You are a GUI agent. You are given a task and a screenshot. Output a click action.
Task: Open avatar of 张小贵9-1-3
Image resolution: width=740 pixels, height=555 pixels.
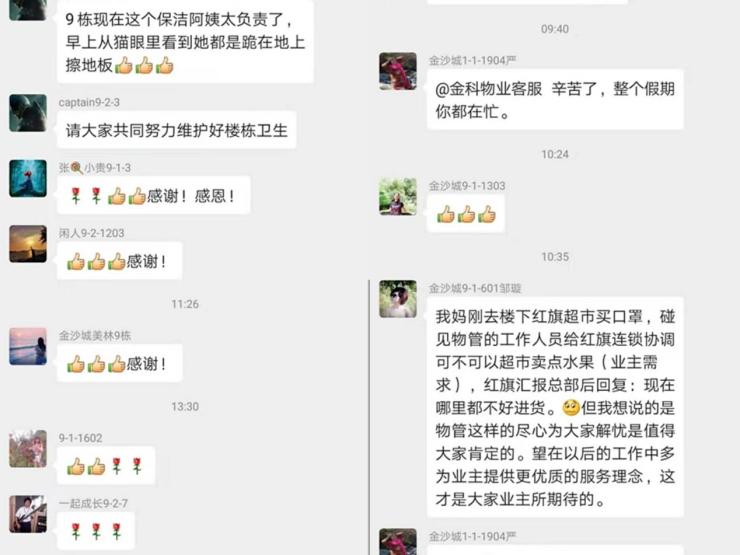28,178
